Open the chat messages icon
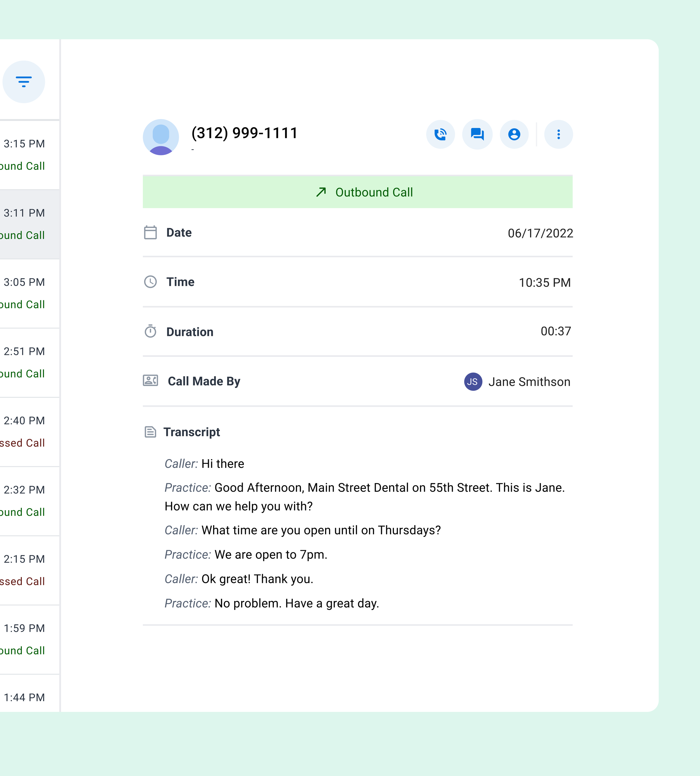Screen dimensions: 700x776 tap(477, 134)
